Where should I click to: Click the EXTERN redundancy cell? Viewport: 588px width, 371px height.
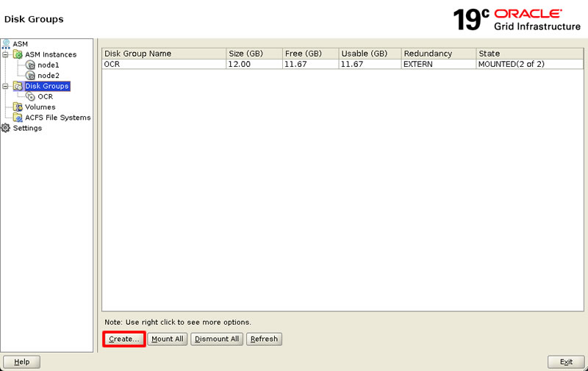click(438, 64)
